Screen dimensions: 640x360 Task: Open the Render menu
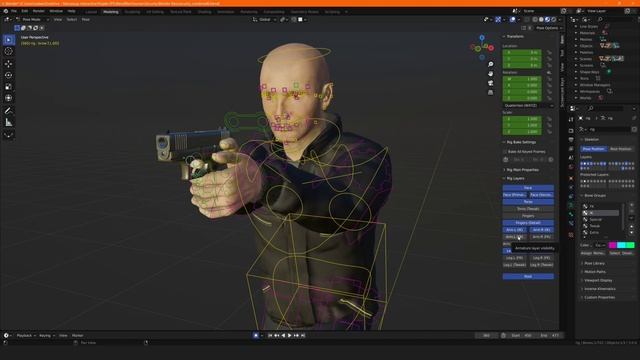[38, 11]
